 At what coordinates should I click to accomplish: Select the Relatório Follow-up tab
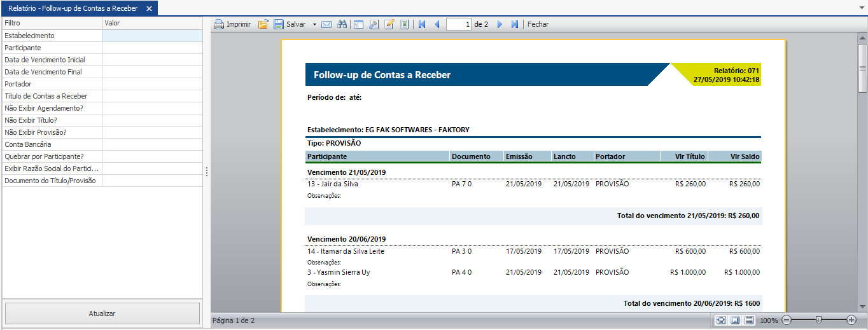pos(73,8)
